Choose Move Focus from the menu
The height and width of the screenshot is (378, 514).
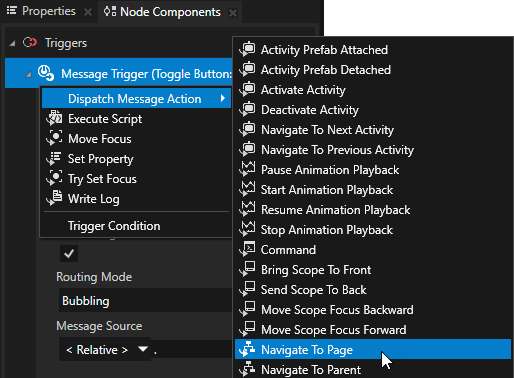[x=136, y=139]
